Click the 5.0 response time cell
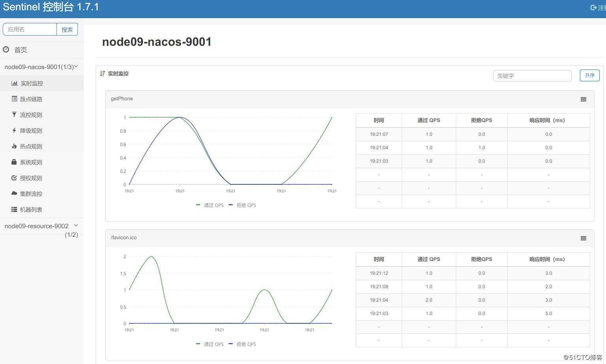The image size is (606, 364). (549, 313)
